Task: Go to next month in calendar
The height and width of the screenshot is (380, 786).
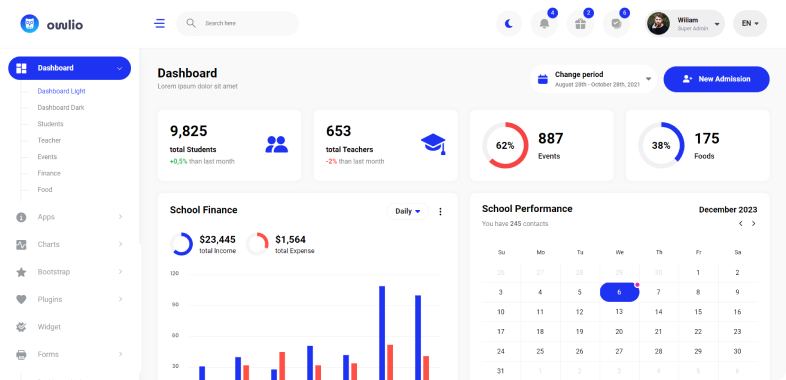Action: (753, 224)
